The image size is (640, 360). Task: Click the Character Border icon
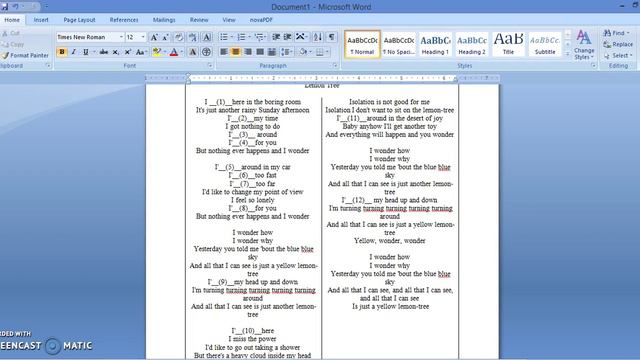[207, 38]
